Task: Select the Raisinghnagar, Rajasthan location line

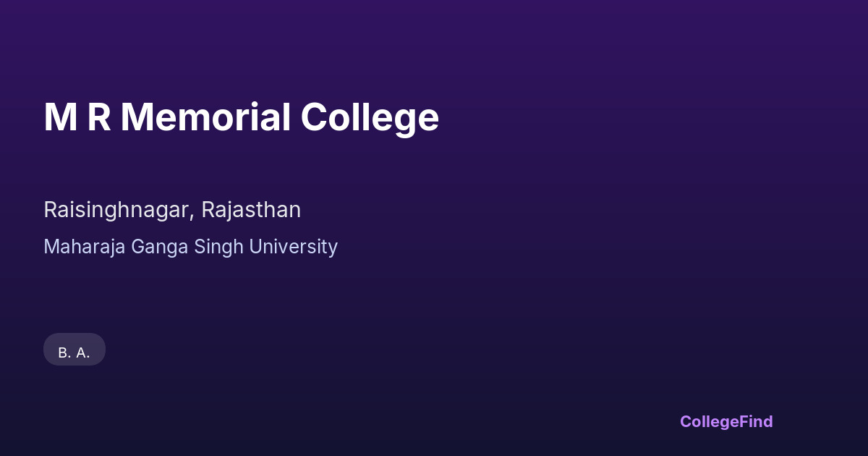Action: click(x=172, y=210)
